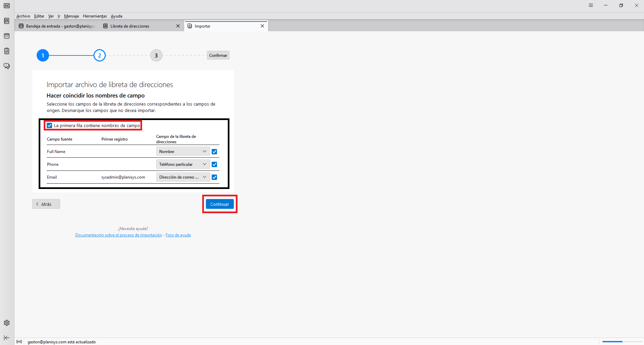Switch to the 'Libreta de direcciones' tab

[x=130, y=26]
